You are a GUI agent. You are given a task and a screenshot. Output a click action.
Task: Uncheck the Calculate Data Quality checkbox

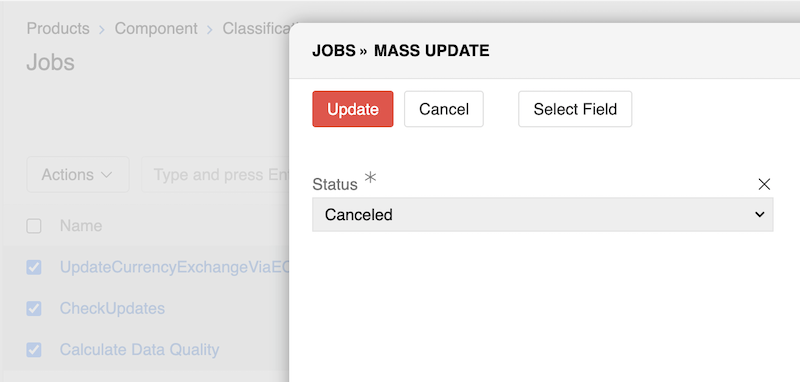[x=34, y=349]
